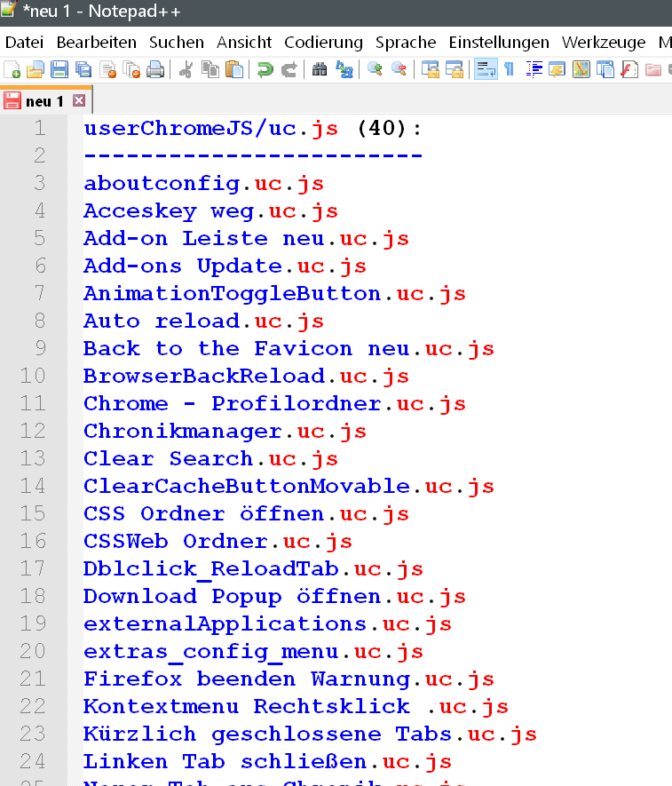This screenshot has width=672, height=786.
Task: Click the line 'Add-ons Update.uc.js'
Action: pos(225,266)
